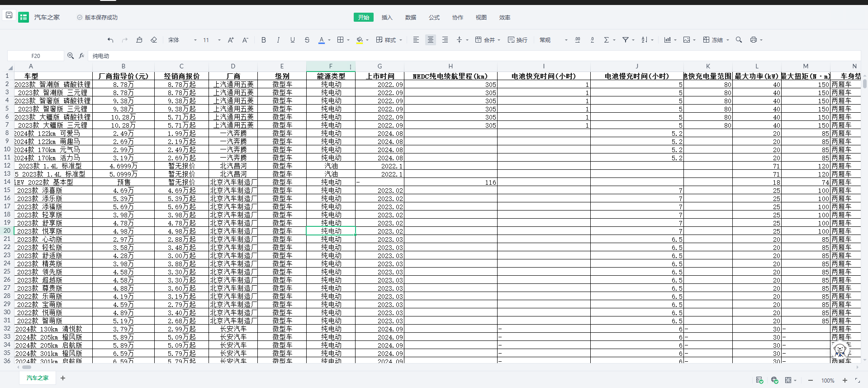Screen dimensions: 868x388
Task: Open the font size dropdown showing 11
Action: 212,40
